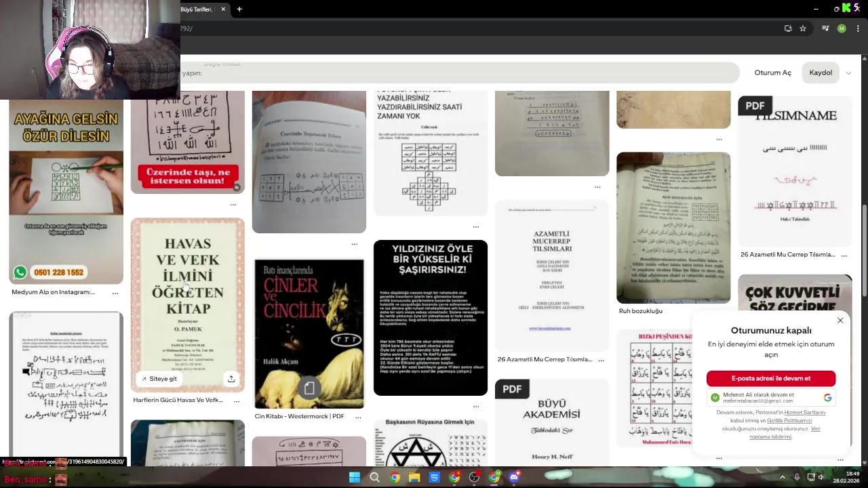Expand chevron next to Kaydol
The image size is (868, 488).
coord(848,73)
